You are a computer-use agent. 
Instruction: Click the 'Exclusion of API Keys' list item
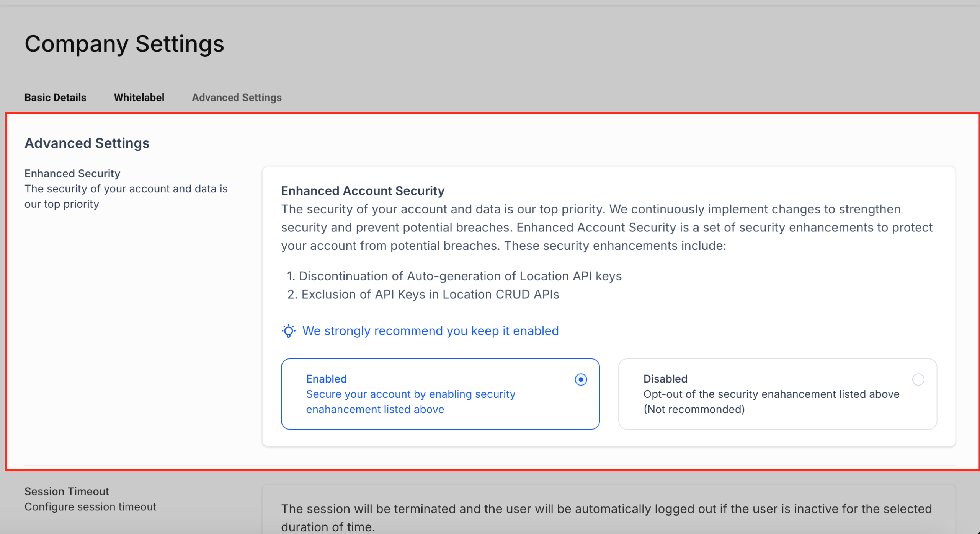click(430, 294)
